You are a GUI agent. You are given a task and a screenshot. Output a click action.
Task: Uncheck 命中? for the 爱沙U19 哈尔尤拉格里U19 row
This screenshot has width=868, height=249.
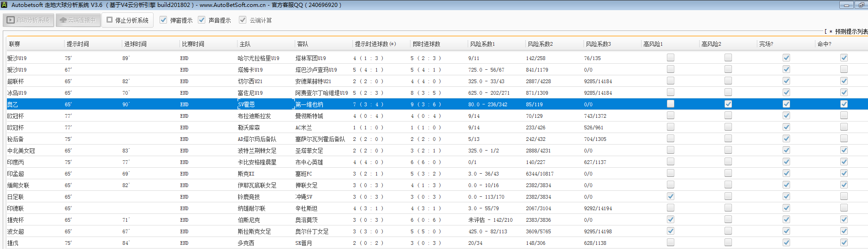[844, 58]
